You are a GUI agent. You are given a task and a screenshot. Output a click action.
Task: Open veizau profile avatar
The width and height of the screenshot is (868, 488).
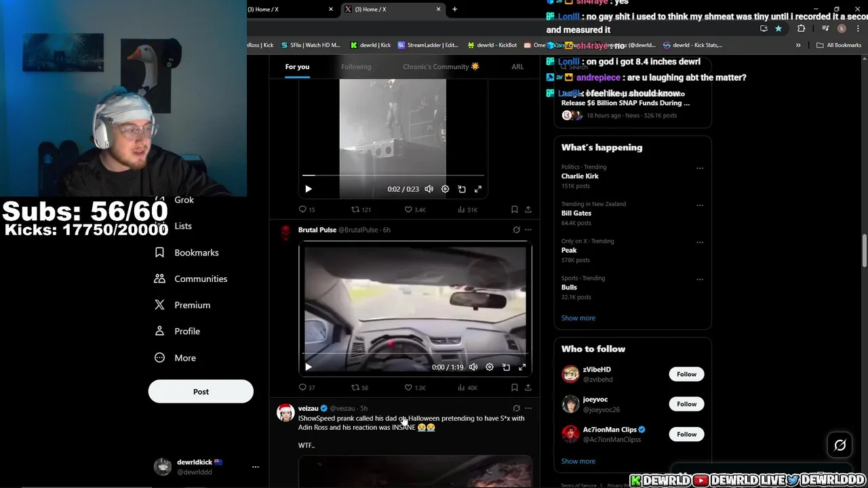(285, 413)
